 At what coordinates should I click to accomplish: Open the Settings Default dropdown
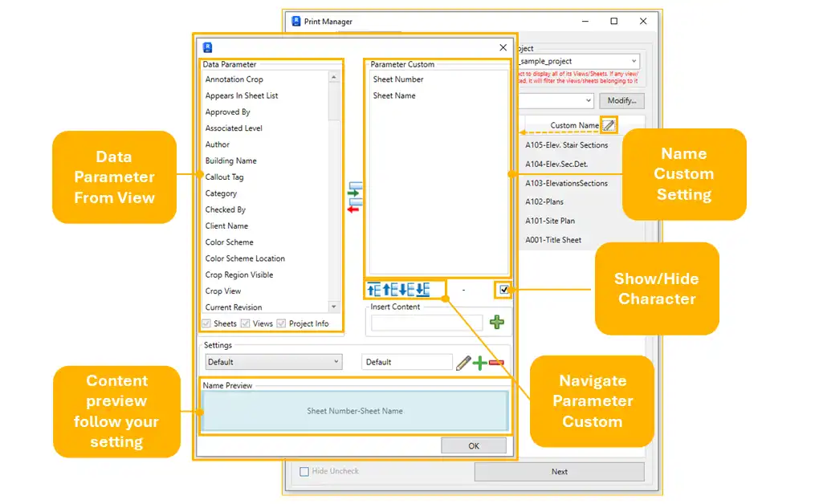tap(272, 363)
